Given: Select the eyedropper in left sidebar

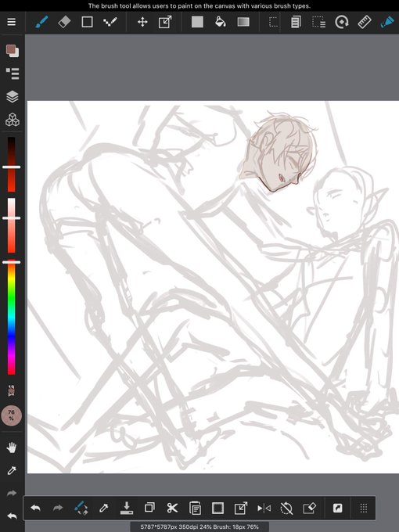Looking at the screenshot, I should click(x=12, y=471).
